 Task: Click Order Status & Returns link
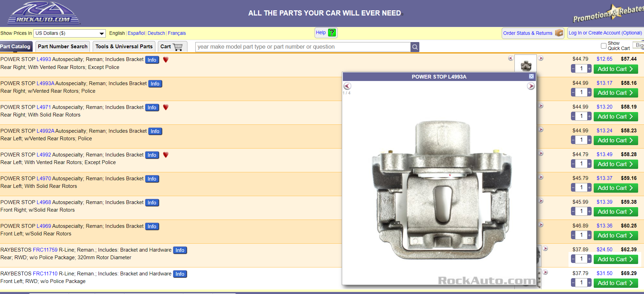(x=528, y=33)
